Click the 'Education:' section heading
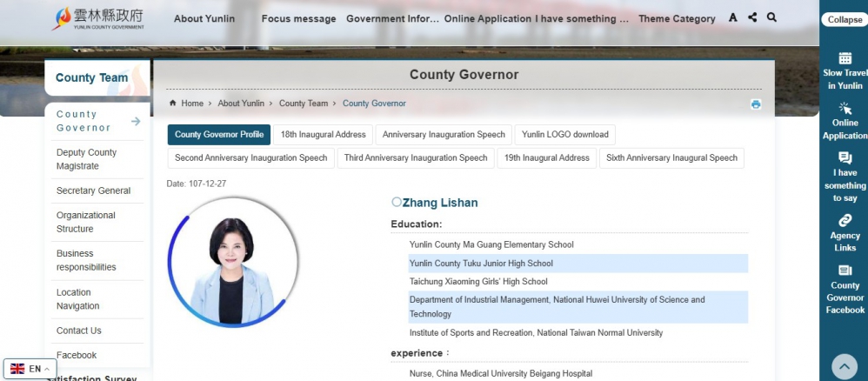The height and width of the screenshot is (381, 868). [x=417, y=224]
